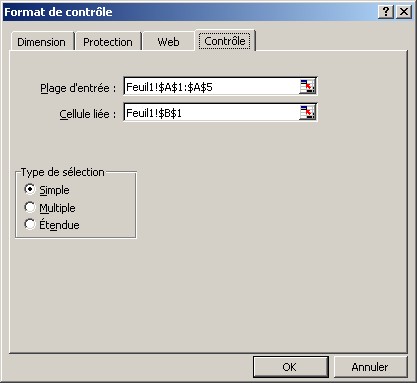Choose the Multiple selection type radio button
The height and width of the screenshot is (383, 417).
(30, 207)
